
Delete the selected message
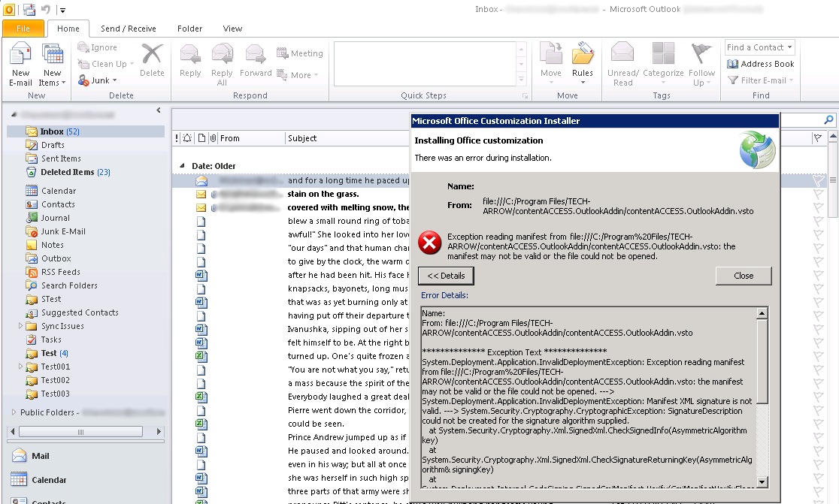[153, 63]
